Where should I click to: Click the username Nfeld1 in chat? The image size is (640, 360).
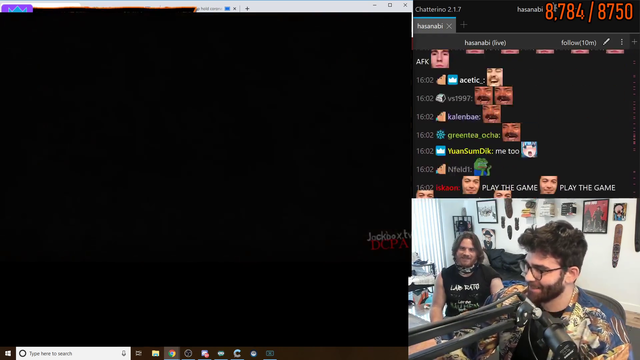coord(460,169)
